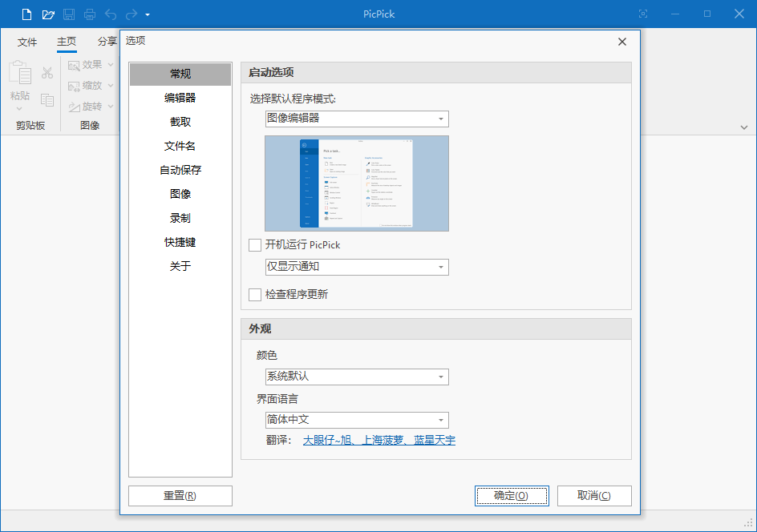
Task: Switch to the 分享 ribbon tab
Action: (107, 42)
